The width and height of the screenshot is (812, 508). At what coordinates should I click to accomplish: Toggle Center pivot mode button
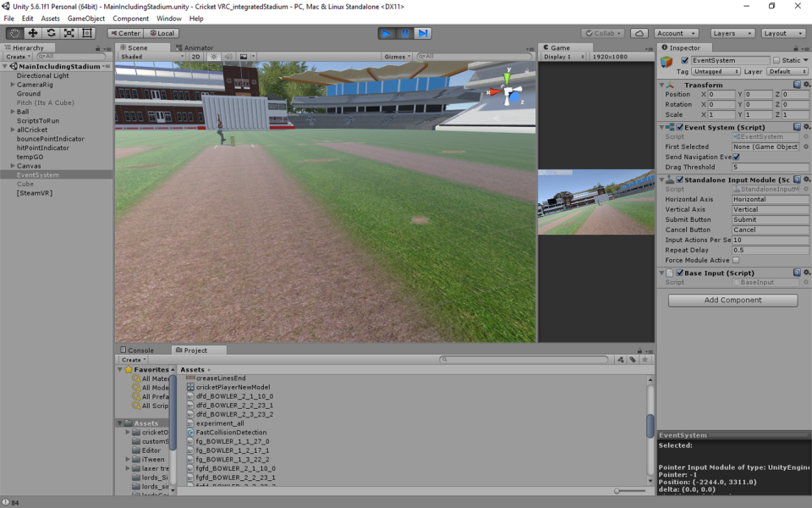125,33
